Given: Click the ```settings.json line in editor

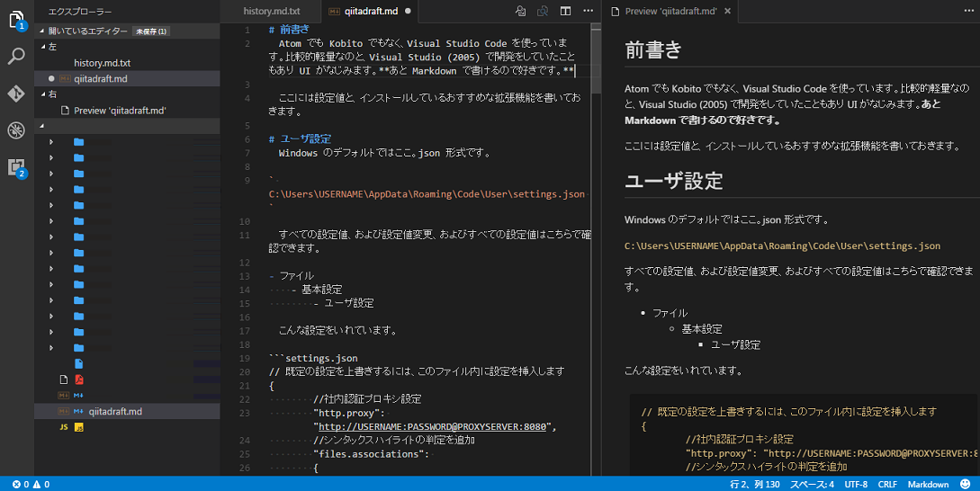Looking at the screenshot, I should (x=313, y=358).
